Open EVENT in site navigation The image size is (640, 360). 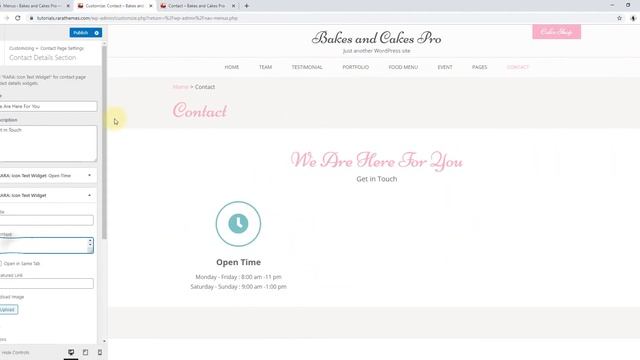point(445,67)
